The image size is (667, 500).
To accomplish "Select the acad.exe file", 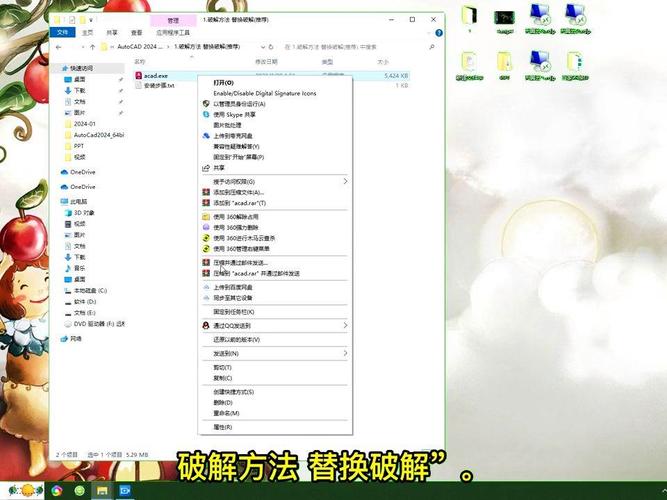I will pos(156,75).
